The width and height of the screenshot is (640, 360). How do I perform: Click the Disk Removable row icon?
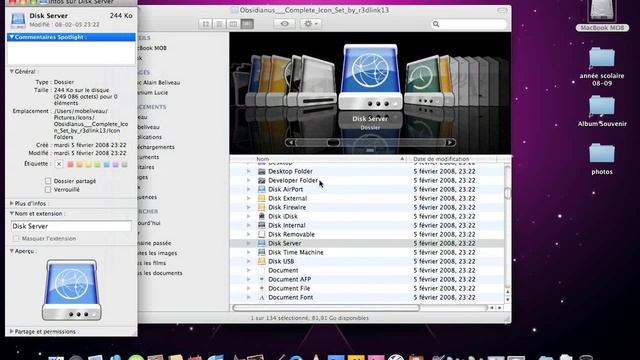(x=262, y=234)
